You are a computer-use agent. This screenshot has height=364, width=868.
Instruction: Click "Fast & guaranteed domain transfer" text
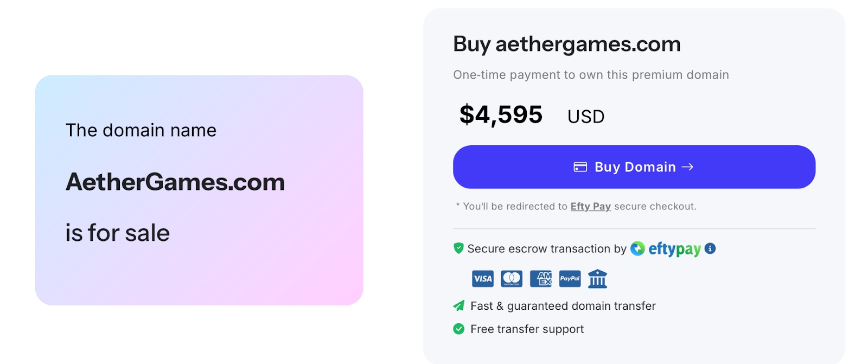pyautogui.click(x=563, y=306)
